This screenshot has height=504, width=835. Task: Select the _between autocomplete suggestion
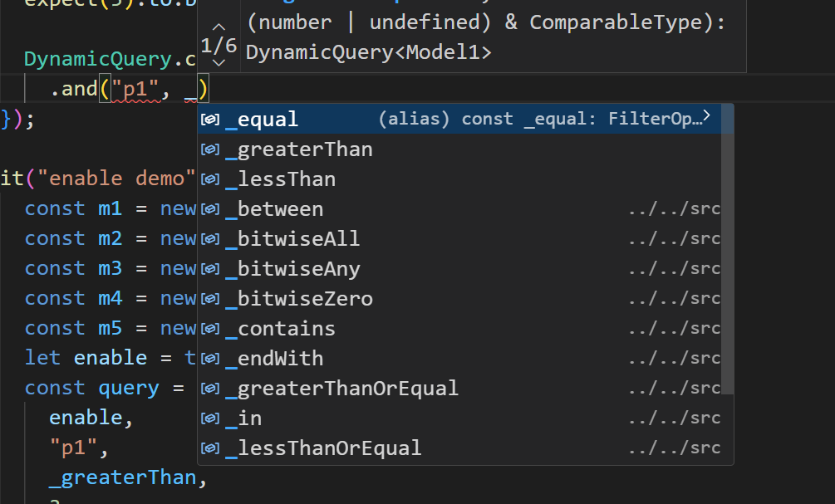[460, 208]
